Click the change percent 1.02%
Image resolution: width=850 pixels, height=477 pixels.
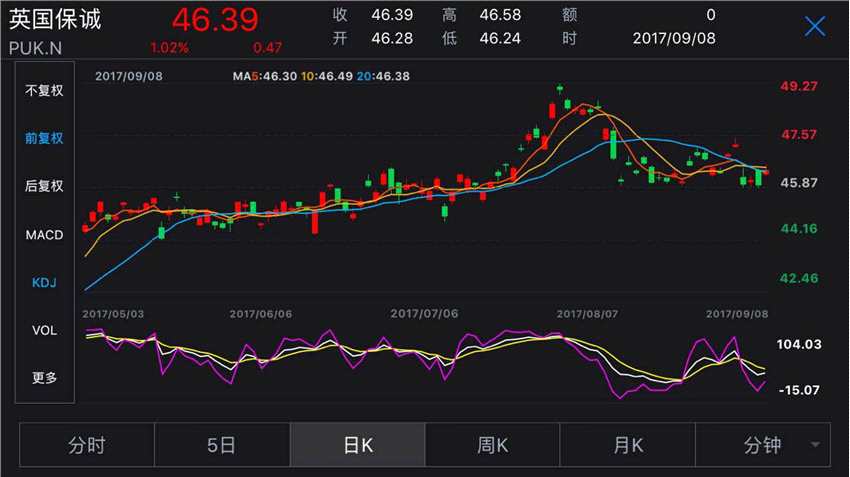170,48
